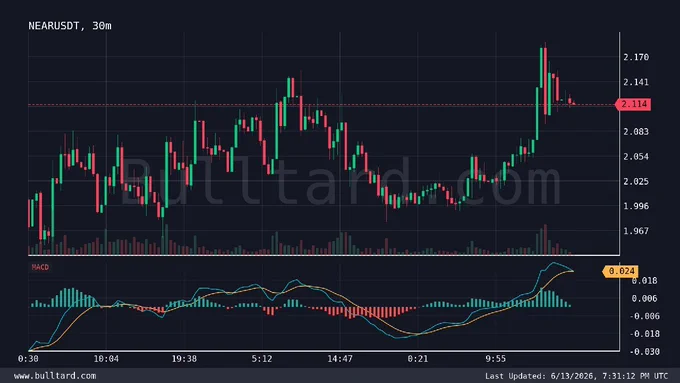
Task: Click the 14:47 time axis label
Action: 340,359
